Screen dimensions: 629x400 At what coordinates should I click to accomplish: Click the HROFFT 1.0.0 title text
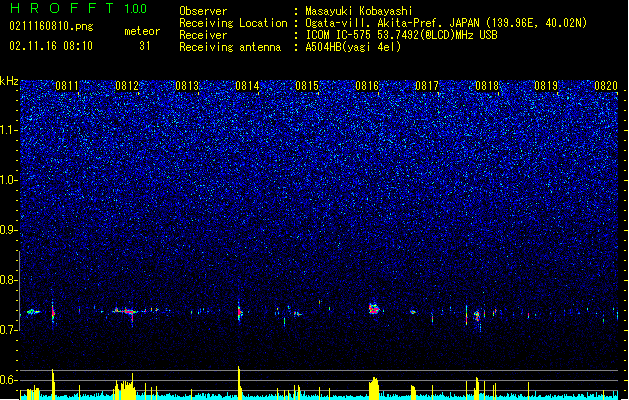79,8
